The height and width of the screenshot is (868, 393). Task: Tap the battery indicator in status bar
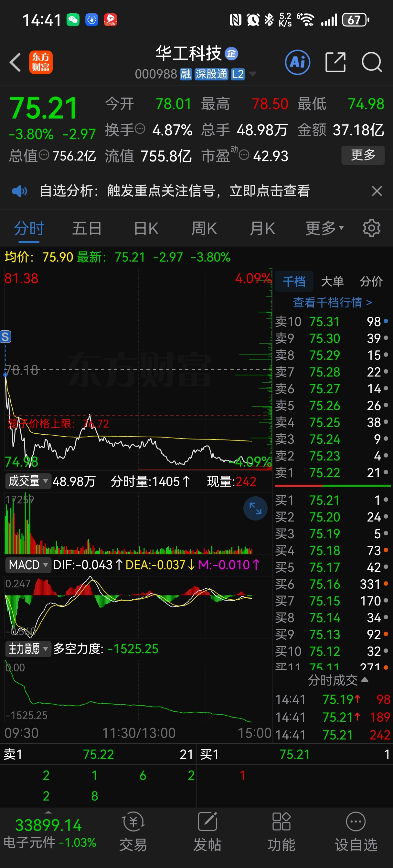tap(356, 20)
